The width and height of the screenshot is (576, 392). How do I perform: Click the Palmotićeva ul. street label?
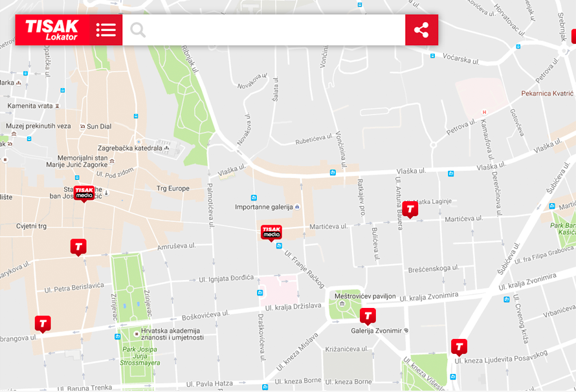[210, 206]
